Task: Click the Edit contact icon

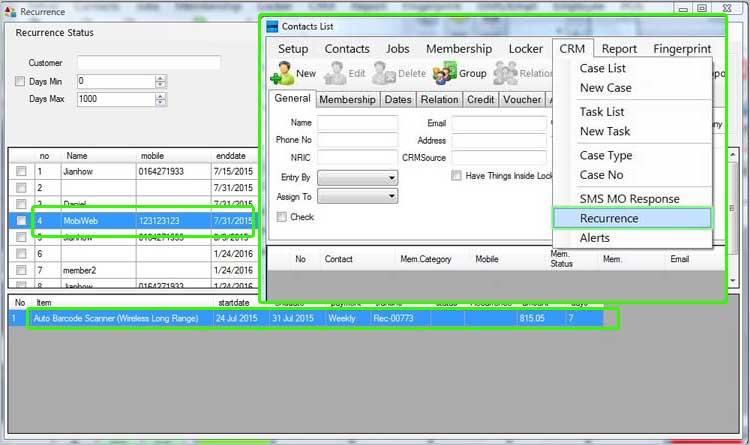Action: pos(335,74)
